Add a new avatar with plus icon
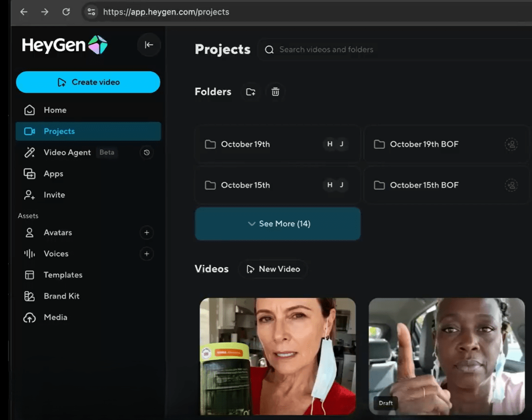 [147, 233]
